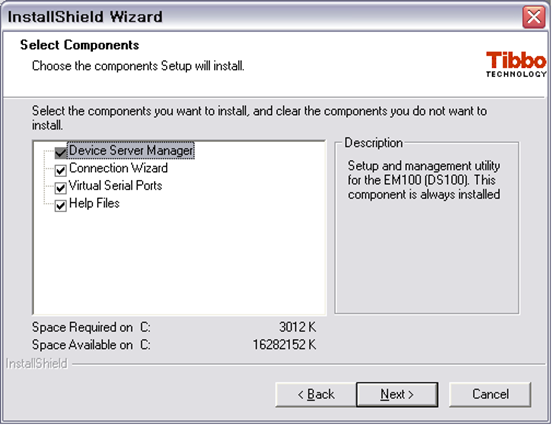
Task: Select the Connection Wizard component label
Action: tap(118, 168)
